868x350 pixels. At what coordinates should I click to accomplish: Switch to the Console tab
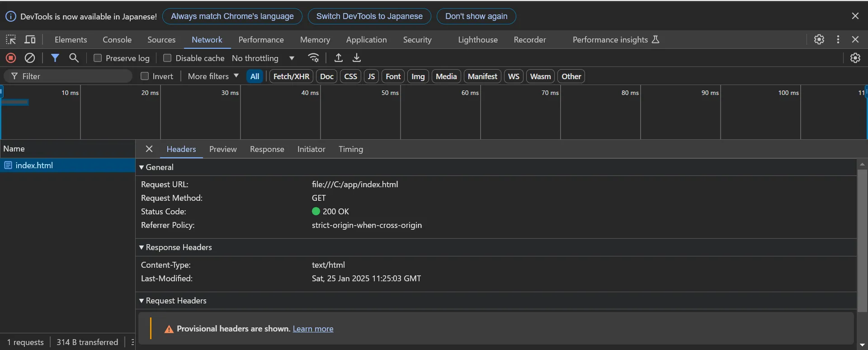(x=117, y=39)
